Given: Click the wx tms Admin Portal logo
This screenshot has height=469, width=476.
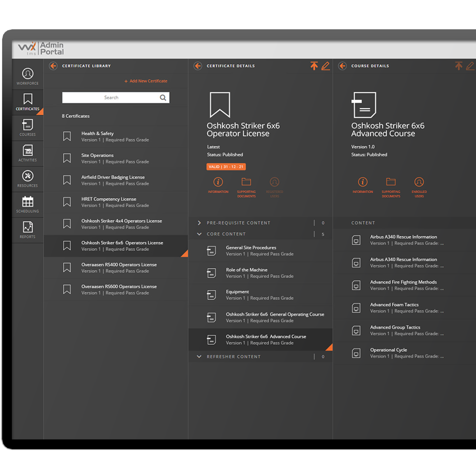Looking at the screenshot, I should (x=41, y=49).
